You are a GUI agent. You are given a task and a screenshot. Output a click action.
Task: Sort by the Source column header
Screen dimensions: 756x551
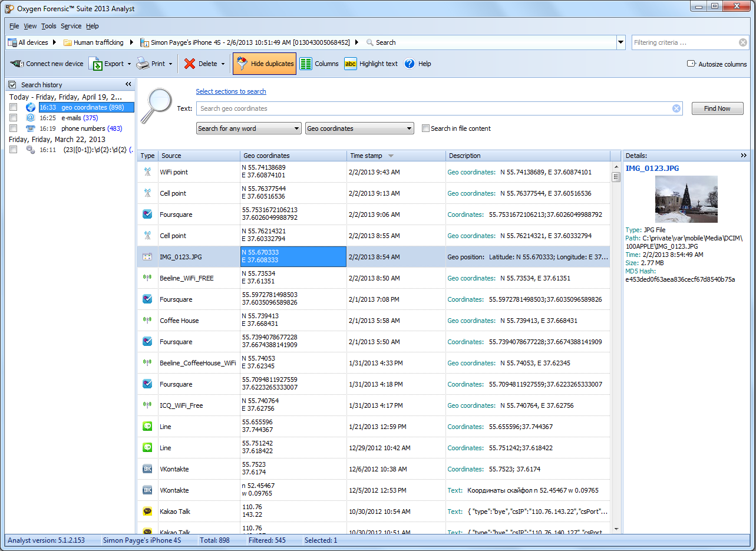[199, 156]
